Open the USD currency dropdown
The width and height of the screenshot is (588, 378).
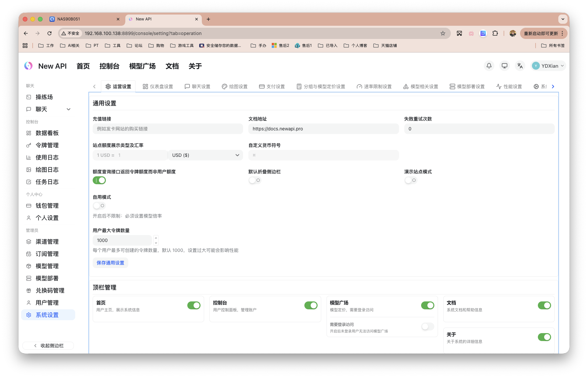click(x=205, y=155)
